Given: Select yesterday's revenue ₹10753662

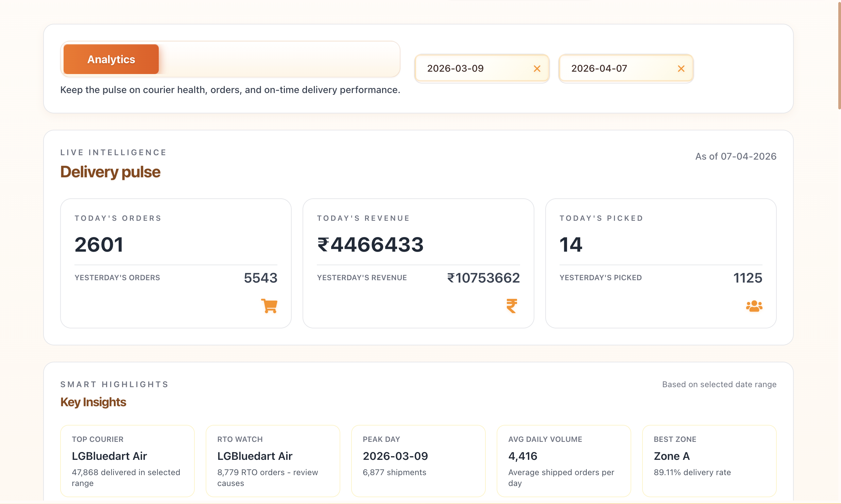Looking at the screenshot, I should click(x=483, y=278).
